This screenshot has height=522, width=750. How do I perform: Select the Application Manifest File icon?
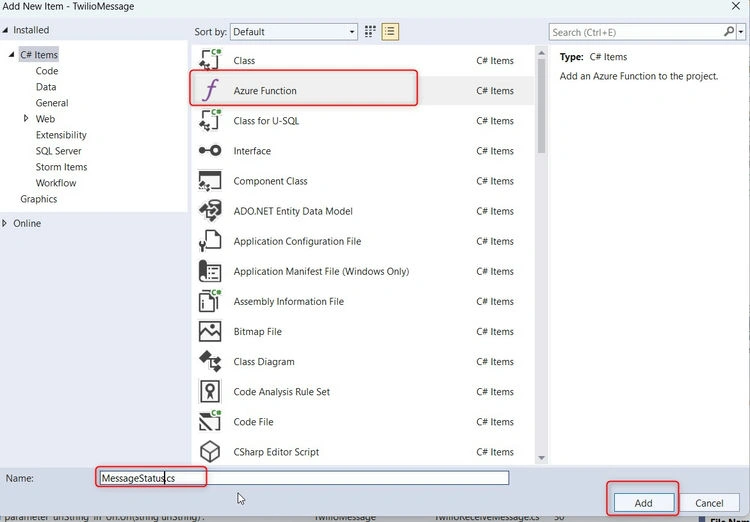point(210,271)
